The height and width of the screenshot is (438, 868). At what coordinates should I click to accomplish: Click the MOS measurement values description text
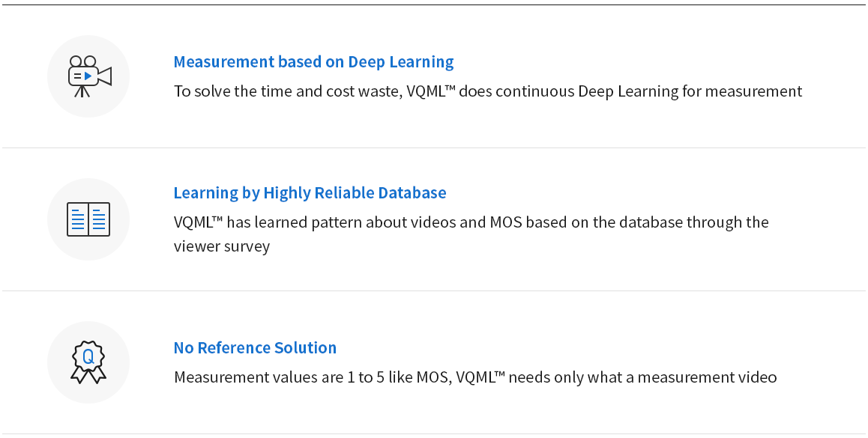click(x=475, y=377)
